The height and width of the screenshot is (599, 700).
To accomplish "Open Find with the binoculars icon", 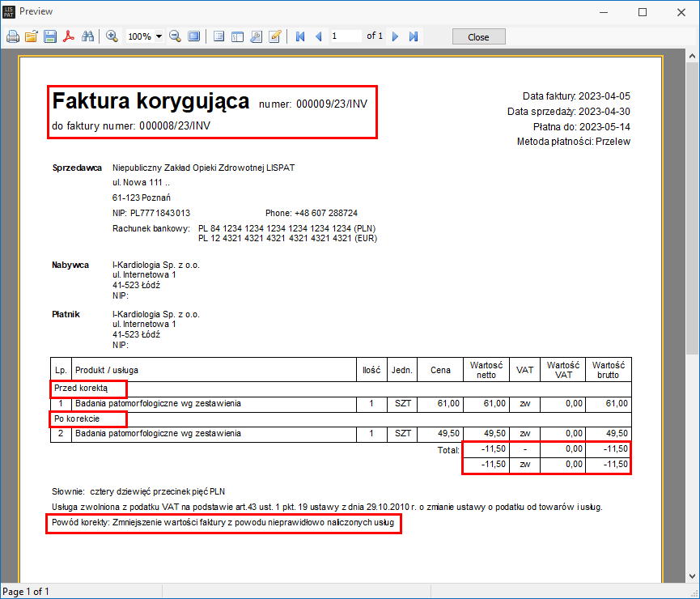I will (x=88, y=36).
